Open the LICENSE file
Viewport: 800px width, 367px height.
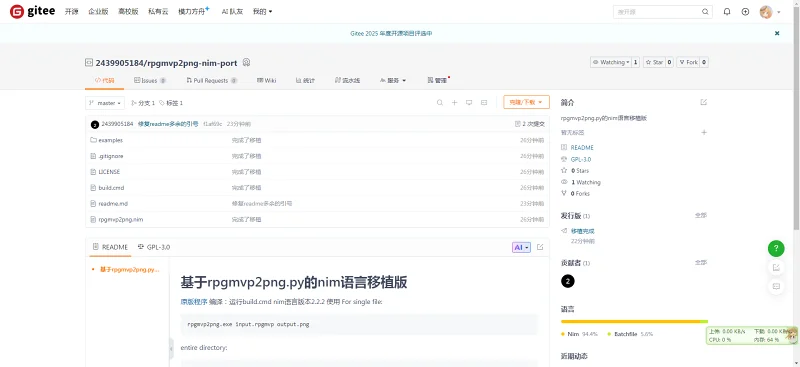109,172
